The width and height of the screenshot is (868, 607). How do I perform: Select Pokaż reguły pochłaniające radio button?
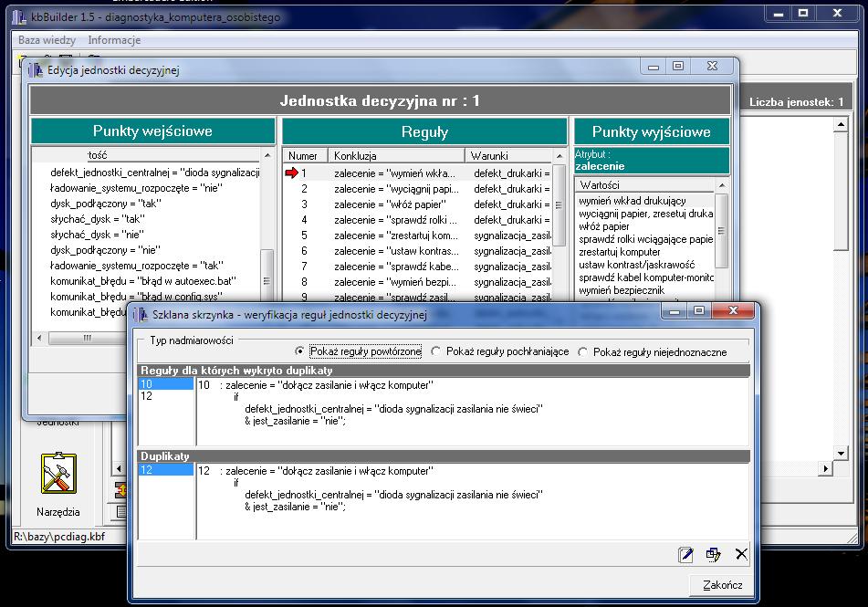point(436,351)
